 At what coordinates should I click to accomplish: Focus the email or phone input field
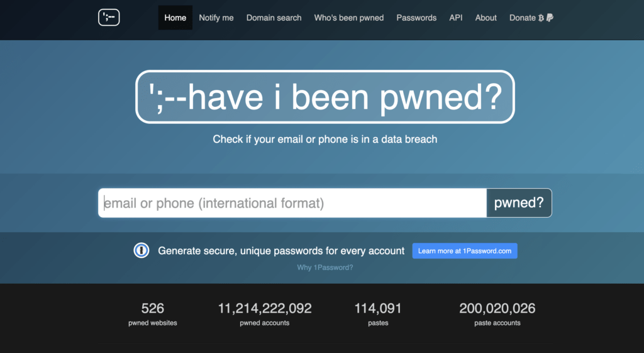point(292,203)
